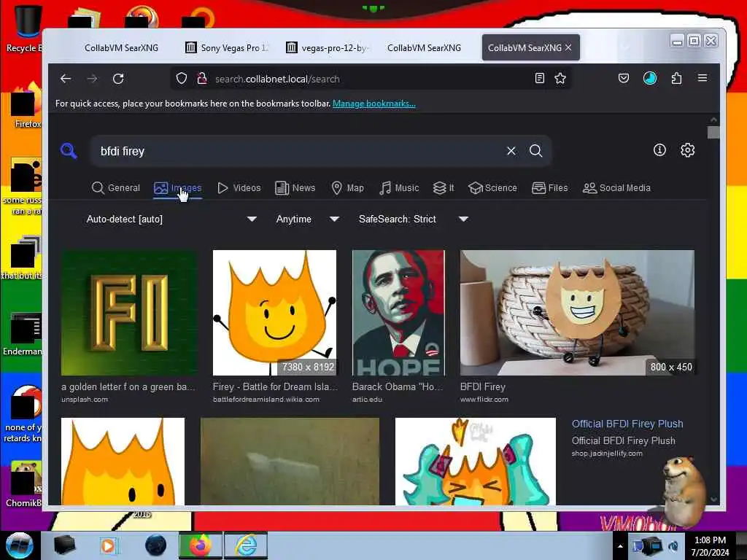Open the It search category
The image size is (747, 560).
pos(444,187)
